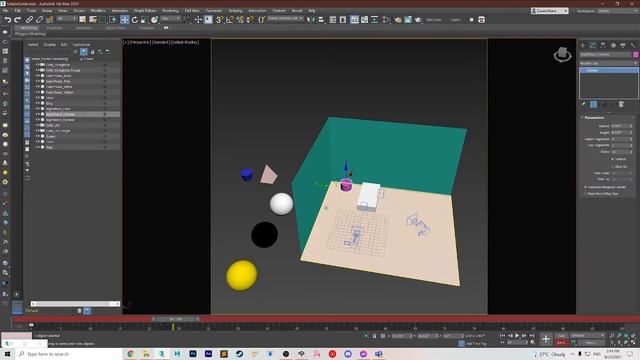The width and height of the screenshot is (640, 360).
Task: Click the ViewCube in the viewport
Action: click(562, 54)
